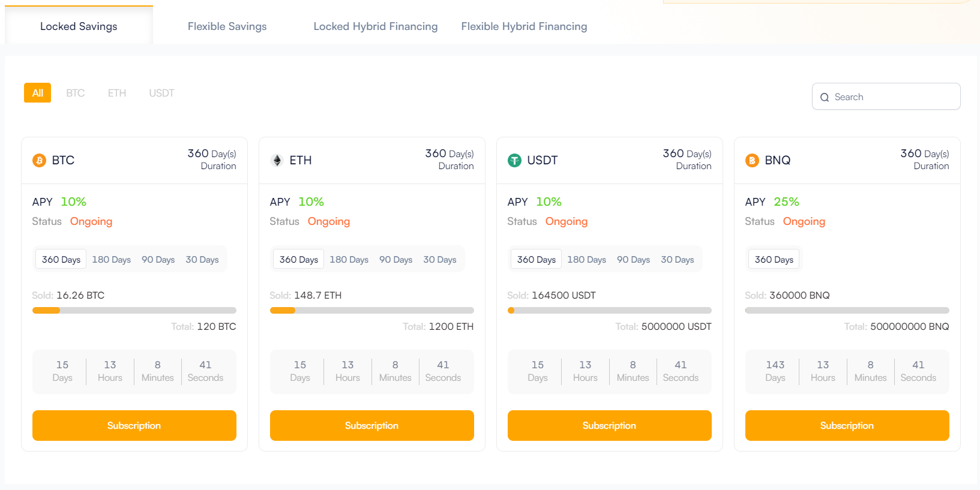
Task: Subscribe to the BTC savings plan
Action: coord(134,425)
